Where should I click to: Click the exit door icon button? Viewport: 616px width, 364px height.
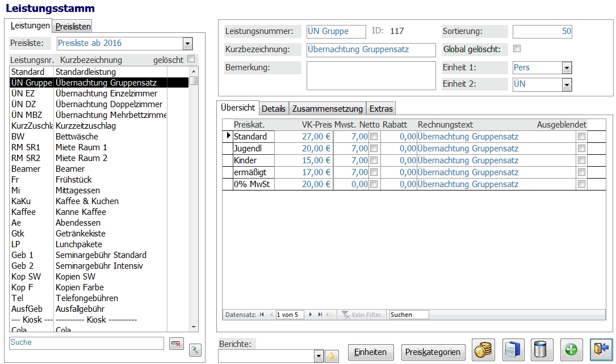601,350
